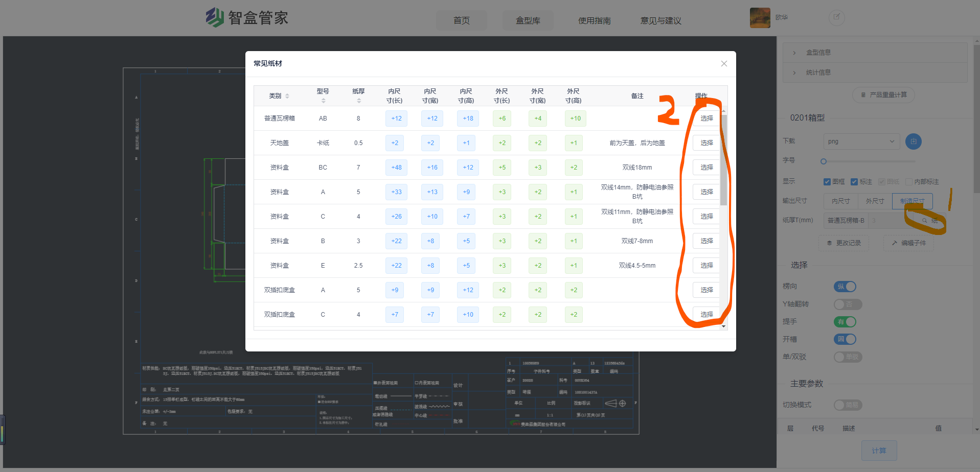This screenshot has height=472, width=980.
Task: Choose 内尺寸 output size
Action: [x=840, y=201]
